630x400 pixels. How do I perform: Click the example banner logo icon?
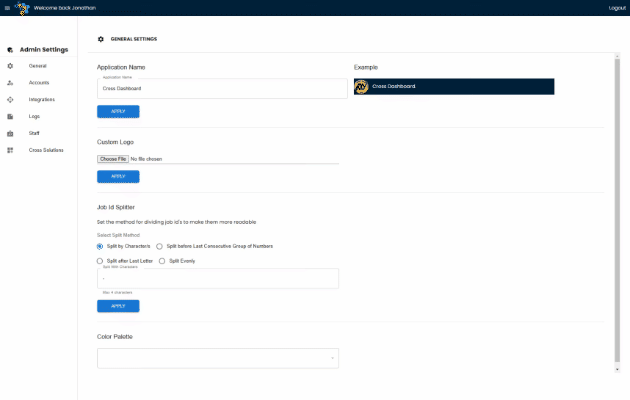pyautogui.click(x=361, y=86)
